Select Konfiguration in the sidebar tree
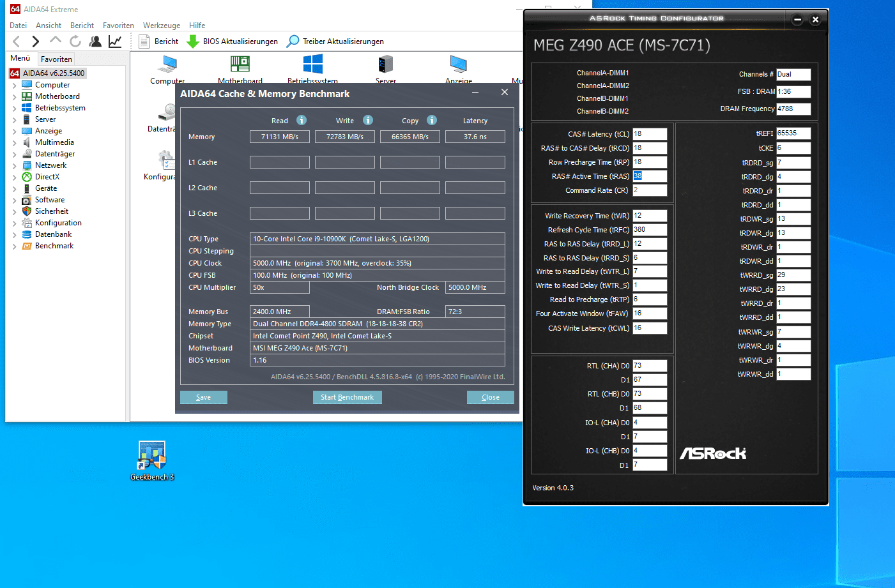895x588 pixels. (x=58, y=223)
